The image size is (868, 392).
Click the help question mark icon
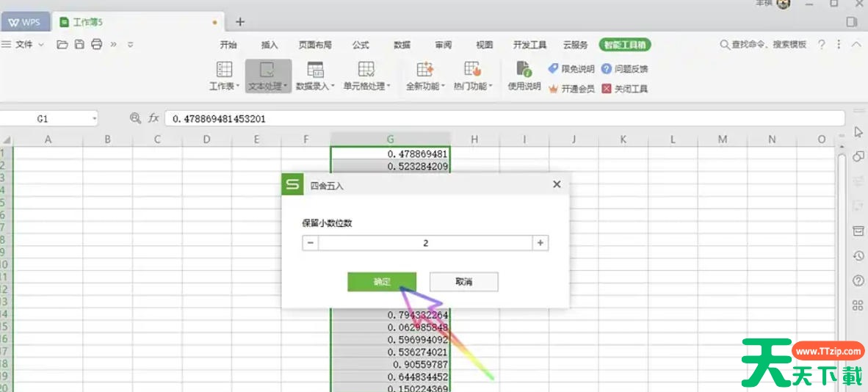822,44
